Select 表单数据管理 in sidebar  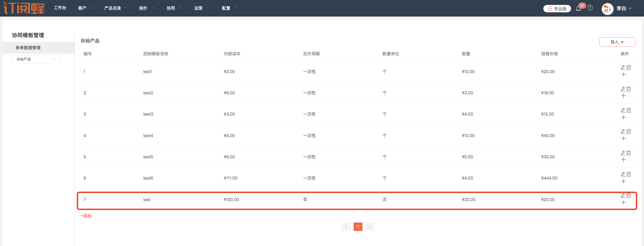[28, 48]
